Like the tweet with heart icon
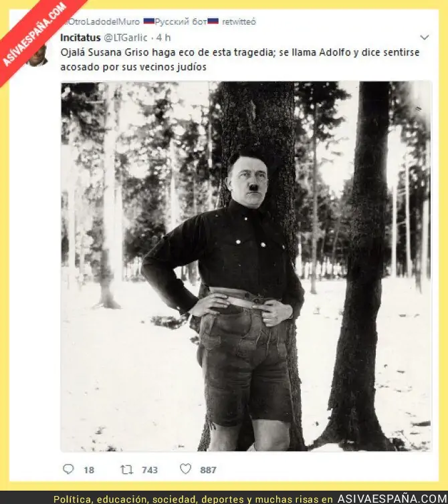The height and width of the screenshot is (504, 448). 186,469
